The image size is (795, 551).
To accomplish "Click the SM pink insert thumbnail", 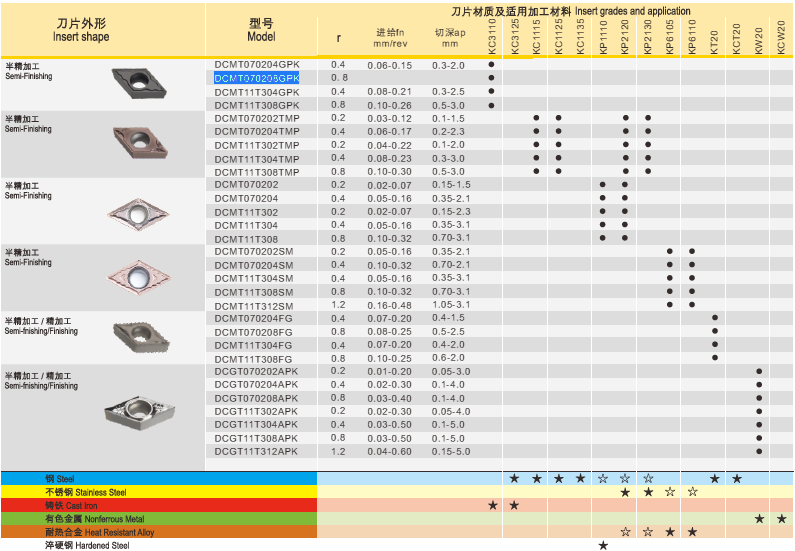I will (x=139, y=277).
